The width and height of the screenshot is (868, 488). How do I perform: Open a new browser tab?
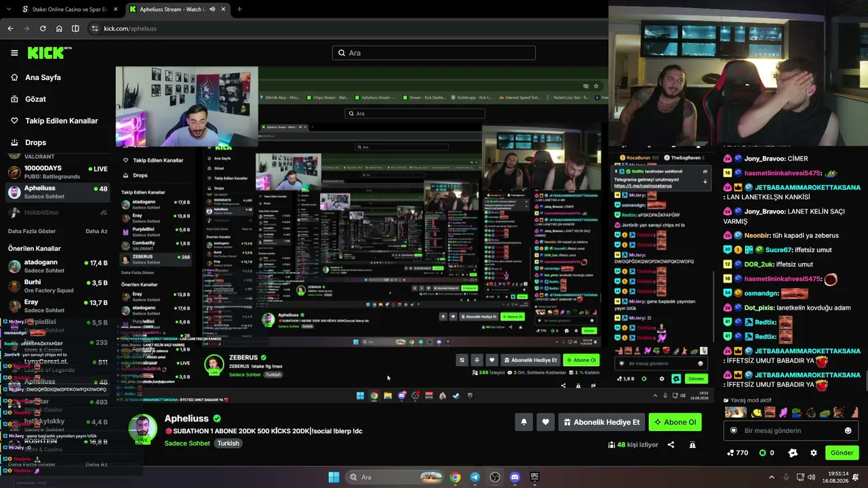[239, 9]
